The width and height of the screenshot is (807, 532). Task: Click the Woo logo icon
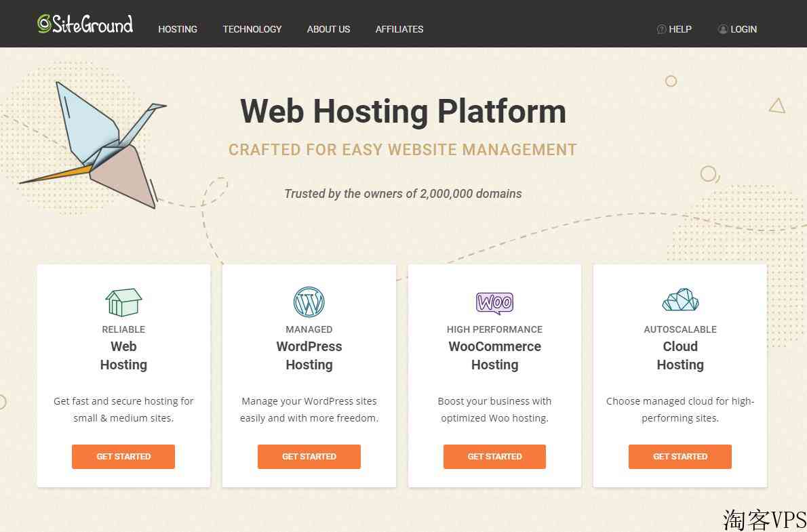click(494, 303)
